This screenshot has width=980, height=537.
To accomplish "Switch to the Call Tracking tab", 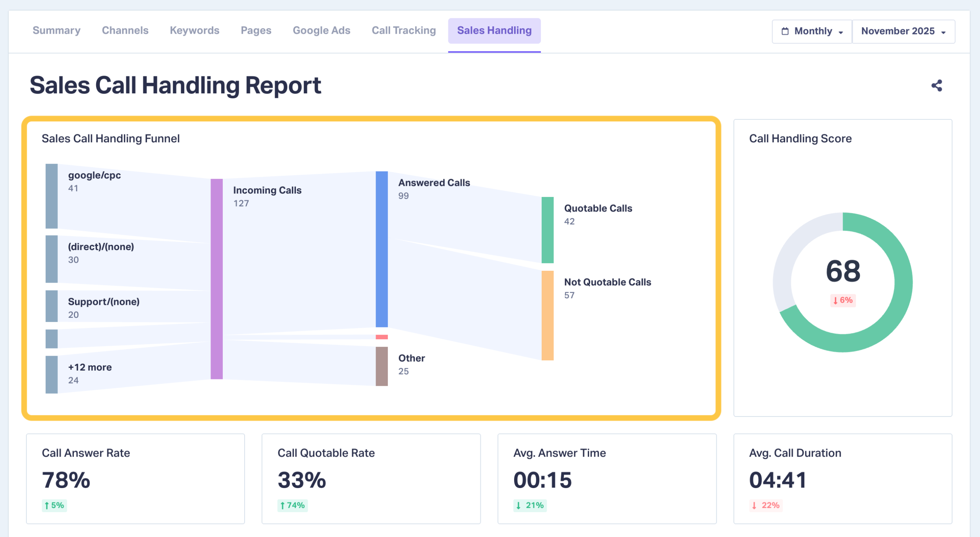I will click(x=403, y=30).
